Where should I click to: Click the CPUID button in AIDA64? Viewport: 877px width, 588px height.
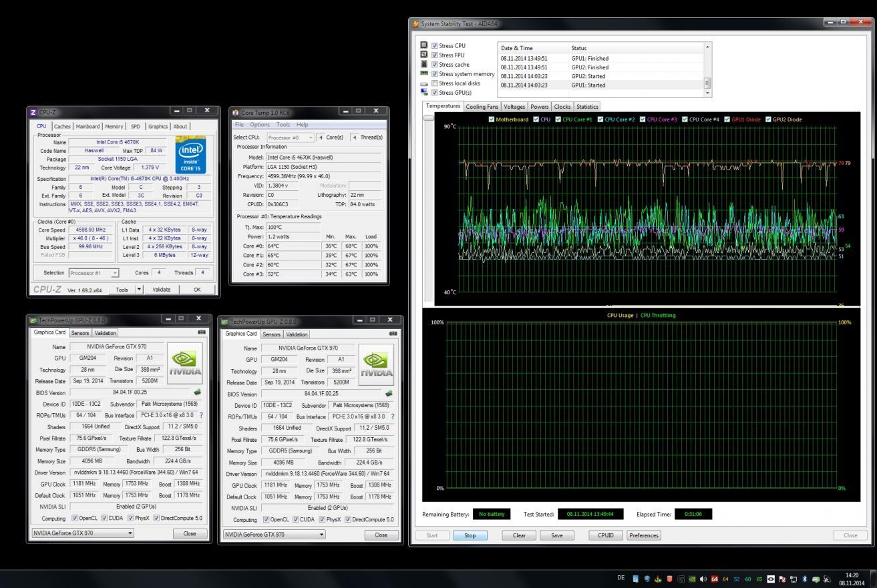pos(606,535)
